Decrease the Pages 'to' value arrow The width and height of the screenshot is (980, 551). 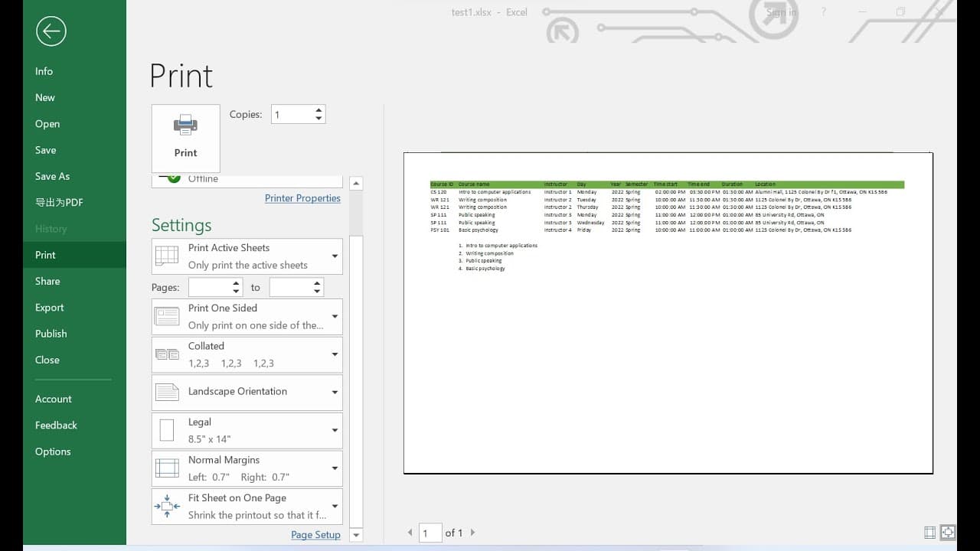coord(318,292)
